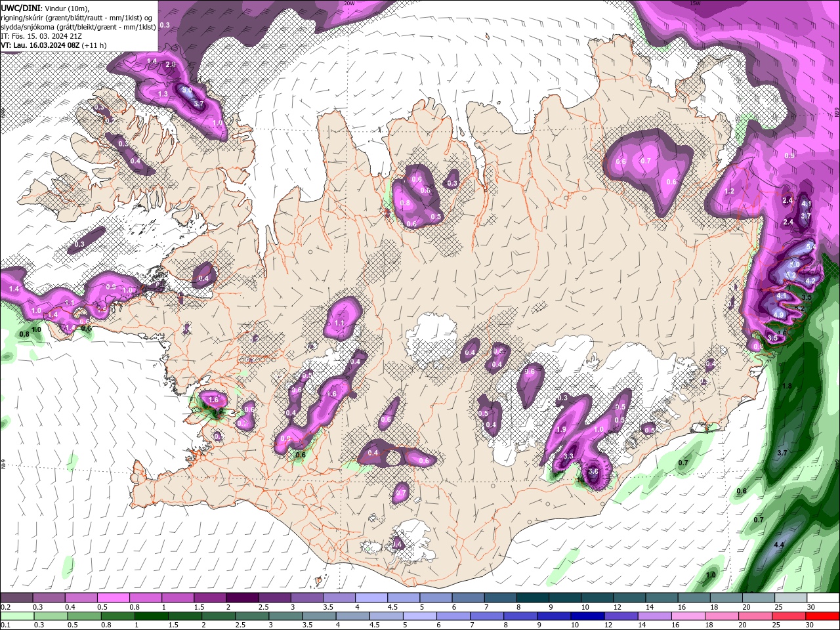Click the white swatch above the upper-row 30 label
This screenshot has height=630, width=840.
(823, 598)
